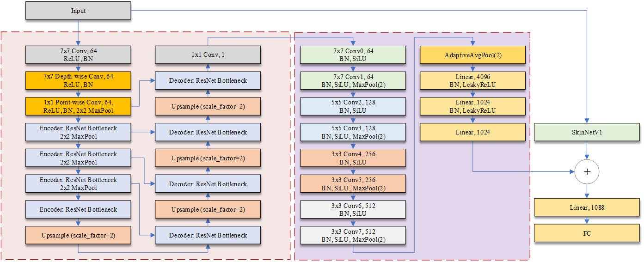Click the 5x5 Conv3 block
The image size is (644, 262).
pyautogui.click(x=353, y=132)
